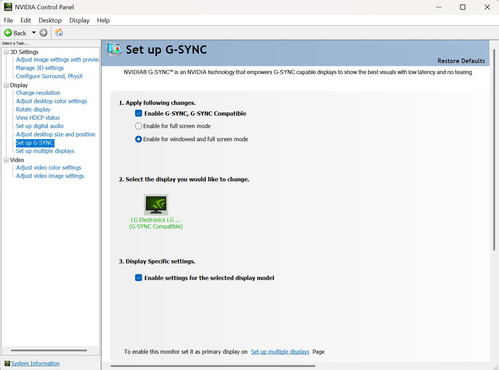Viewport: 499px width, 370px height.
Task: Open Adjust video image settings
Action: pos(50,176)
